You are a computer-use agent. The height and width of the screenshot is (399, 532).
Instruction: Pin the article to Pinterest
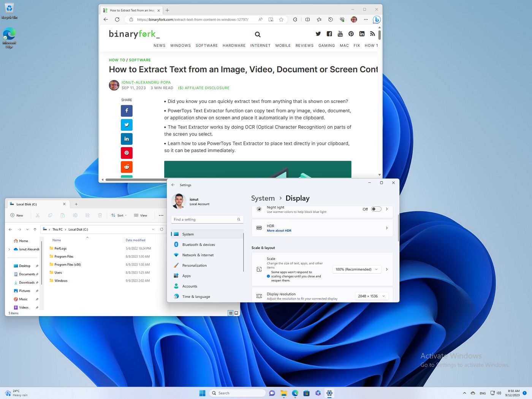[127, 153]
